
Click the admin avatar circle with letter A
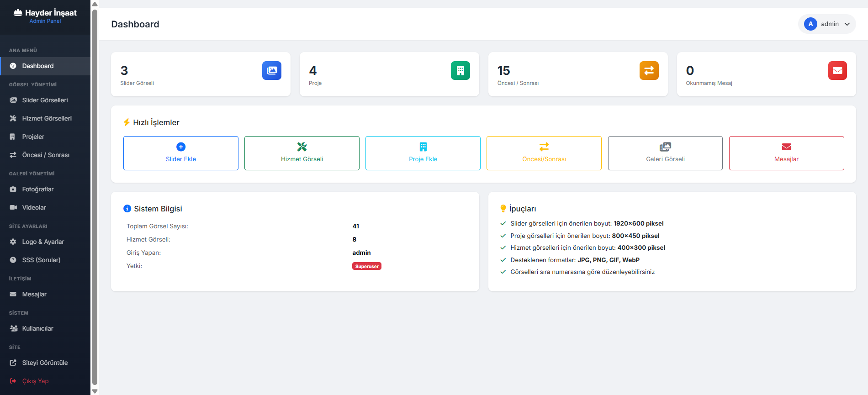810,24
